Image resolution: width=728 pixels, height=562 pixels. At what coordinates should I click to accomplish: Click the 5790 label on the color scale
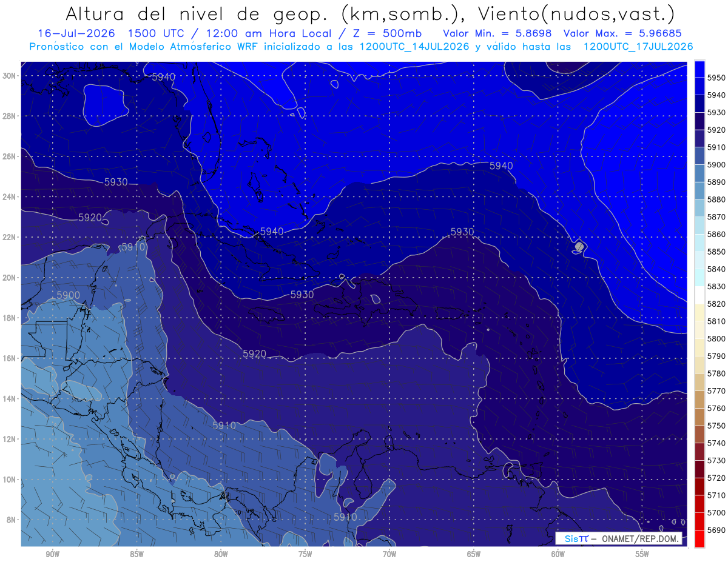tap(716, 356)
